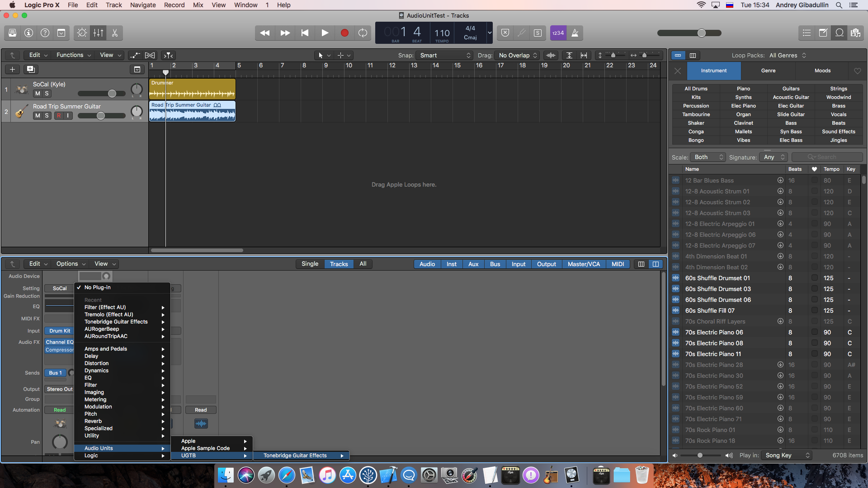Switch to the Moods tab
This screenshot has height=488, width=868.
[822, 71]
